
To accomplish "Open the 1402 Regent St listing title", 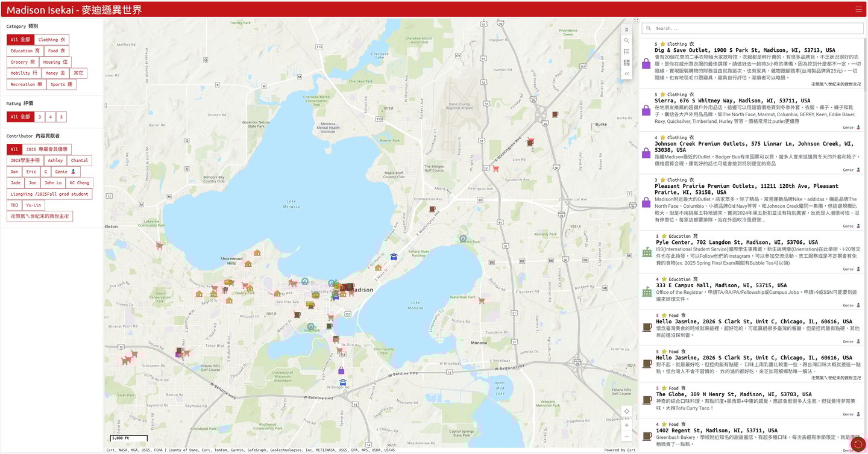I will tap(716, 431).
